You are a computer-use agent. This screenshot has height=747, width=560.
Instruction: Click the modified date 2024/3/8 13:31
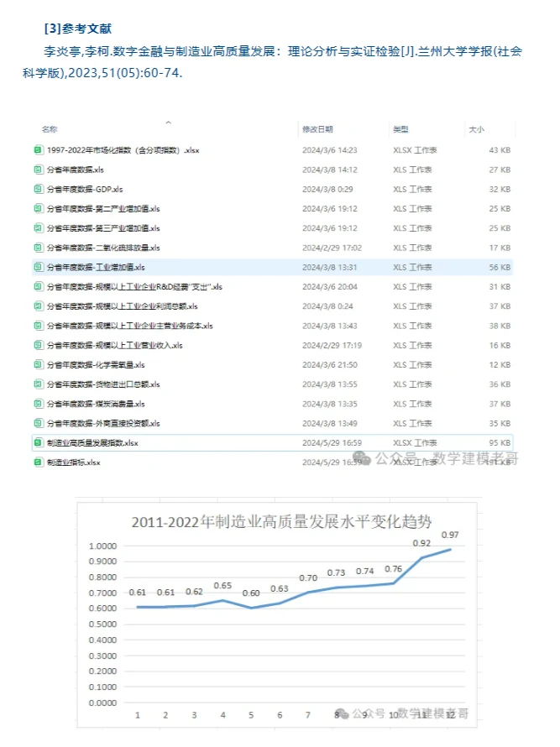(329, 267)
